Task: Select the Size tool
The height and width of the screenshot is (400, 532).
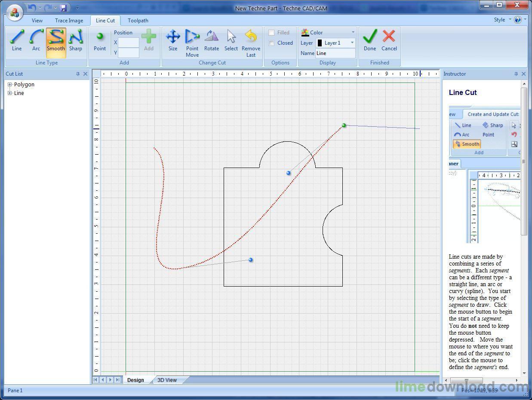Action: [173, 41]
